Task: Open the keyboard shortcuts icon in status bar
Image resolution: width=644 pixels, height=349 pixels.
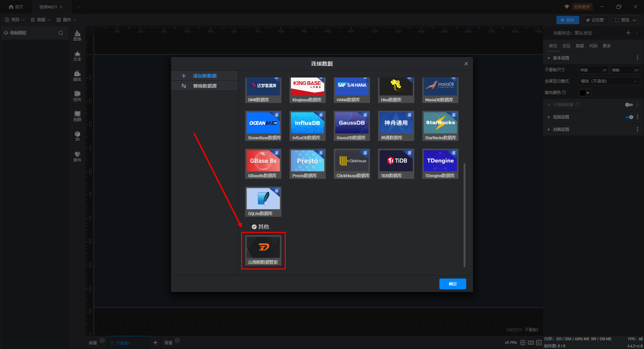Action: pyautogui.click(x=531, y=343)
